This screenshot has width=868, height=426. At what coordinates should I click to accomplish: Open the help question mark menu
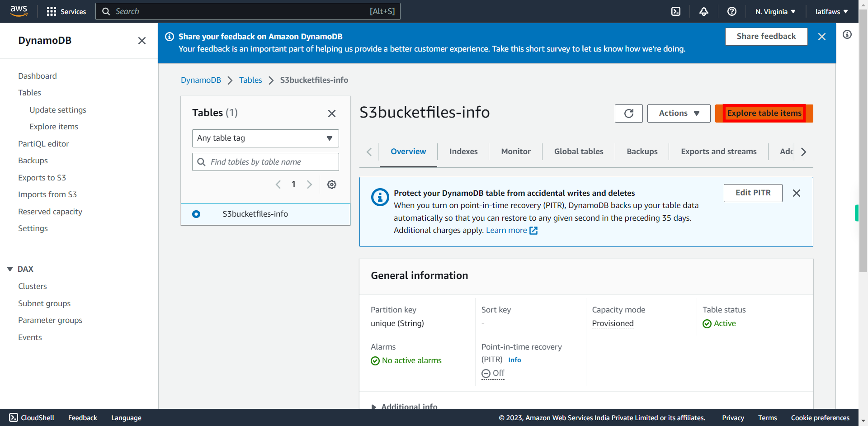click(732, 11)
